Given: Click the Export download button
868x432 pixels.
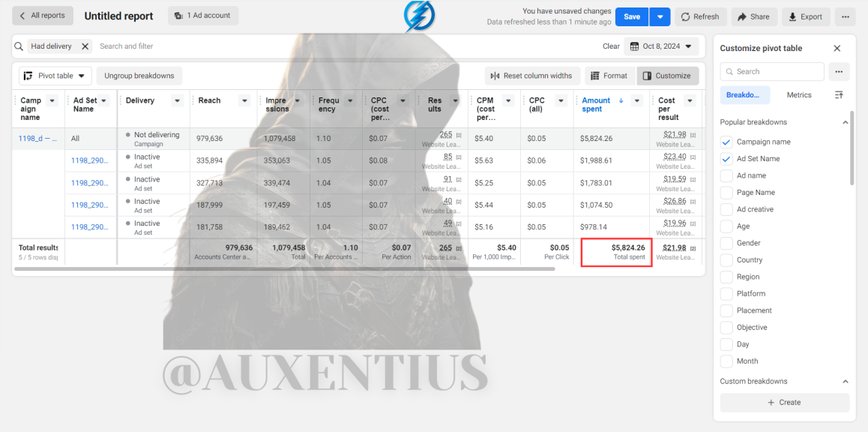Looking at the screenshot, I should click(x=806, y=16).
